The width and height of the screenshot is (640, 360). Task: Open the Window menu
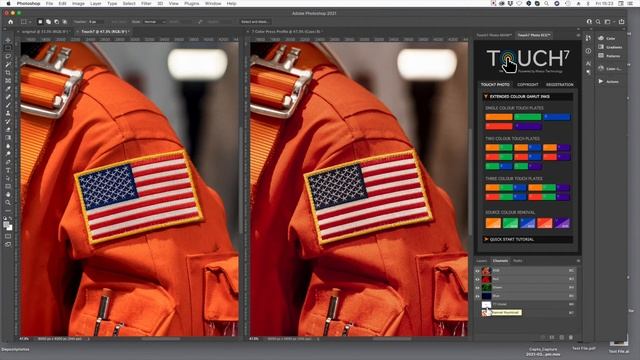click(x=213, y=3)
